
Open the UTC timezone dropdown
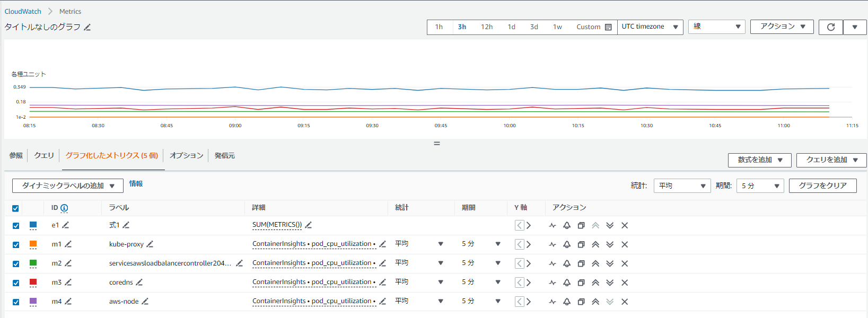point(650,27)
